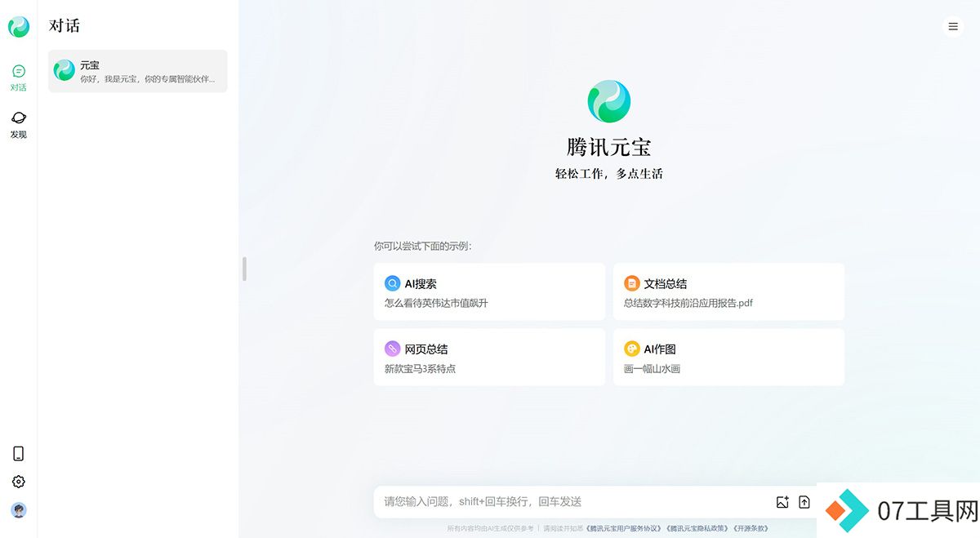Click the sidebar collapse handle
This screenshot has width=980, height=538.
244,269
